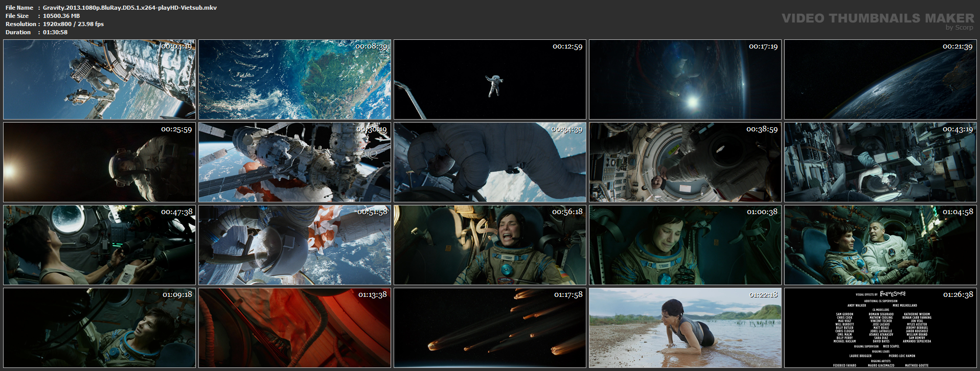
Task: Select the space station thumbnail at 00:30:19
Action: (294, 163)
